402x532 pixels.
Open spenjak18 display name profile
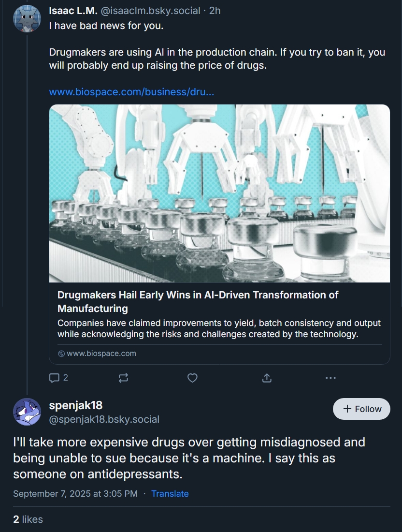[x=76, y=405]
